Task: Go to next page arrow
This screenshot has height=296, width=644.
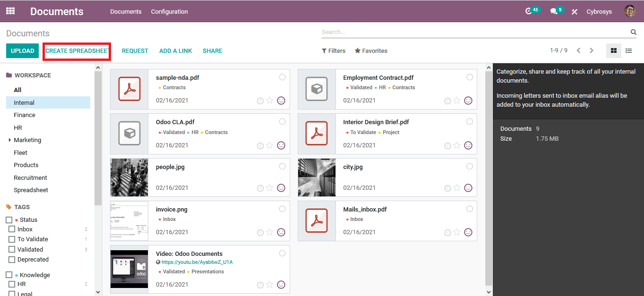Action: pos(592,51)
